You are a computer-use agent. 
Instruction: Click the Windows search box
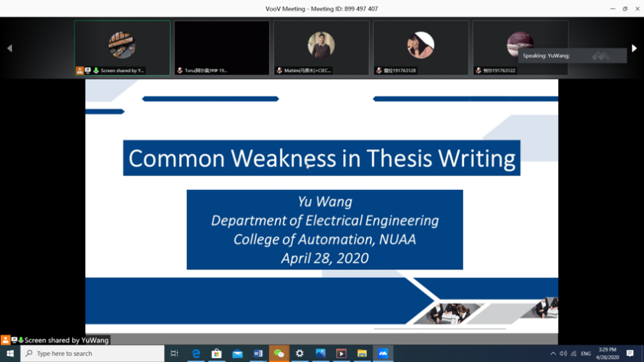[92, 354]
